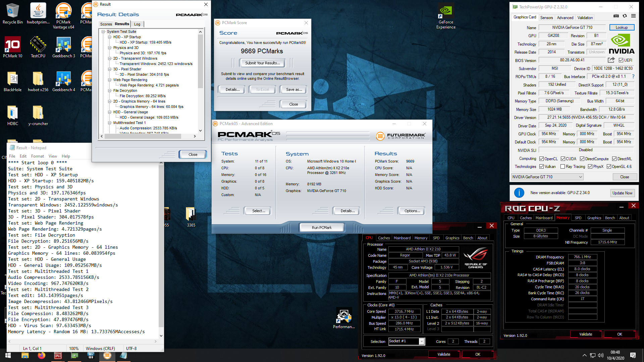The height and width of the screenshot is (362, 644).
Task: Open the SPD tab in ROG CPU-Z memory window
Action: point(578,218)
